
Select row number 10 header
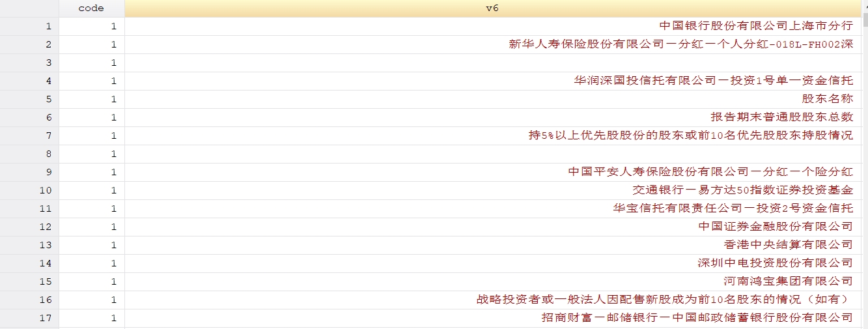click(29, 190)
